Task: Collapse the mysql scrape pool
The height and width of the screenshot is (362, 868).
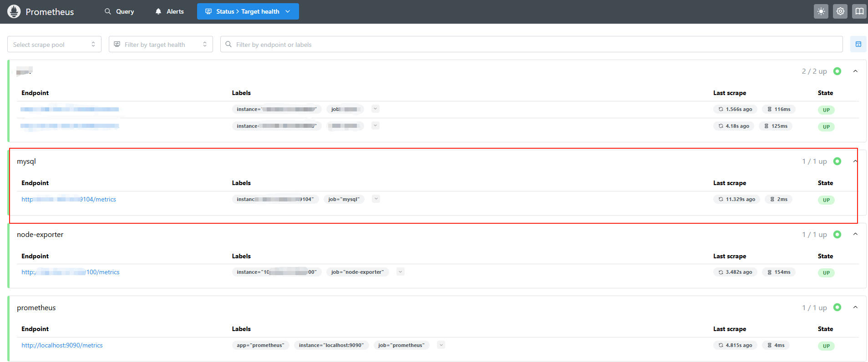Action: [x=855, y=161]
